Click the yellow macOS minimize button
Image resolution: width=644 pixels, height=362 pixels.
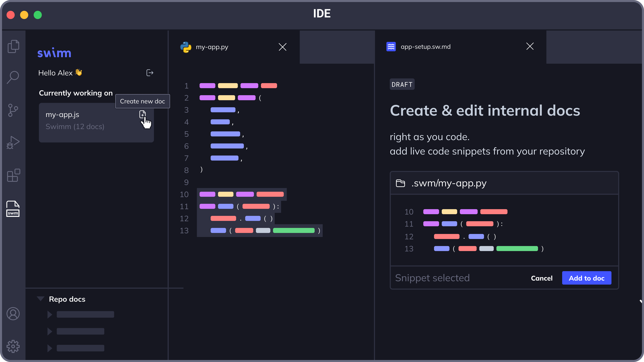point(24,15)
